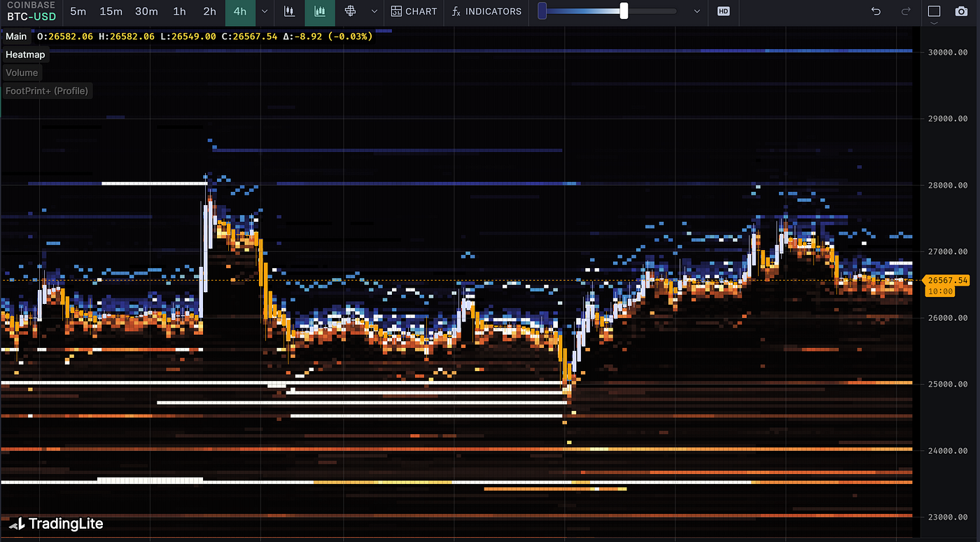The width and height of the screenshot is (980, 542).
Task: Select the Main layer label
Action: (x=17, y=36)
